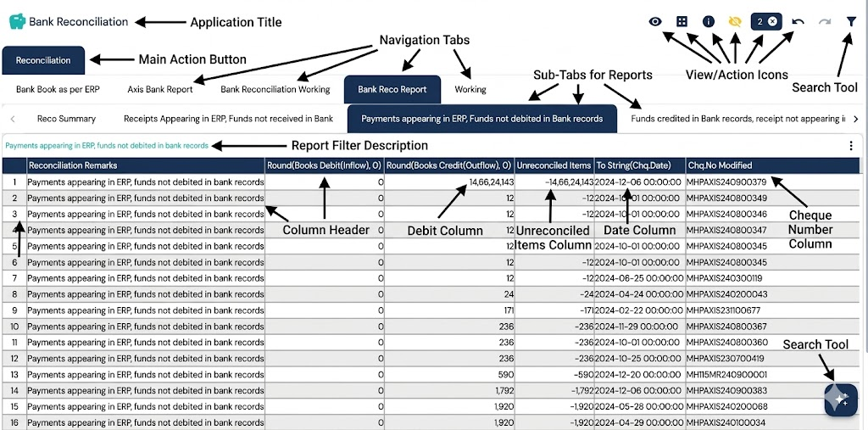Select cheque number MHPAXIS240800360
The height and width of the screenshot is (430, 868).
726,343
